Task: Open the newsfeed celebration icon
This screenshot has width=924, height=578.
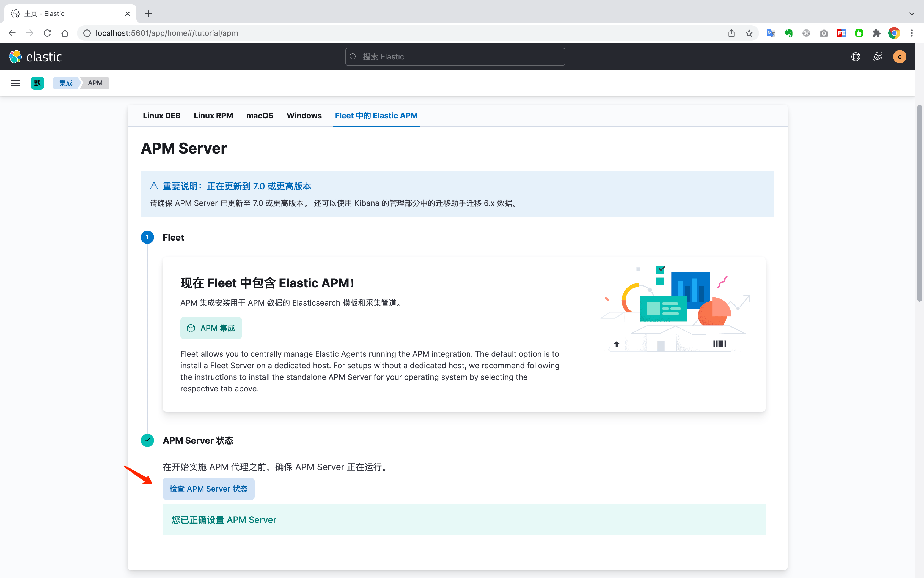Action: [x=878, y=57]
